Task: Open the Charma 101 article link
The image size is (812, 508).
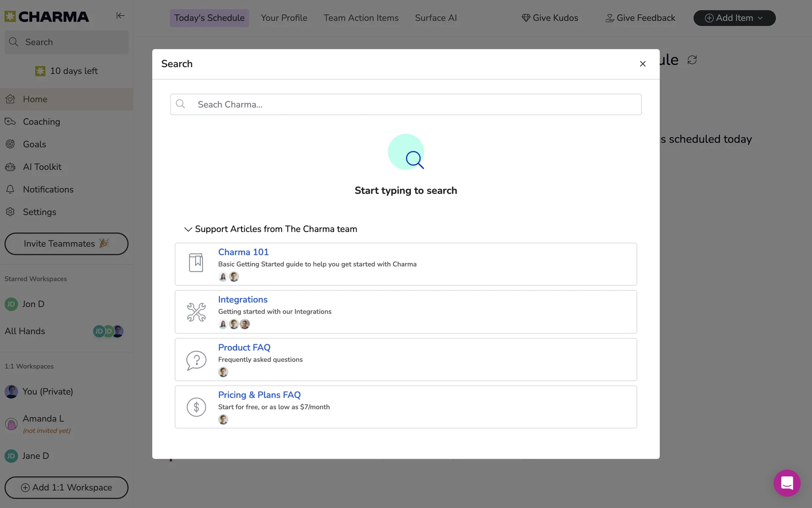Action: pos(243,252)
